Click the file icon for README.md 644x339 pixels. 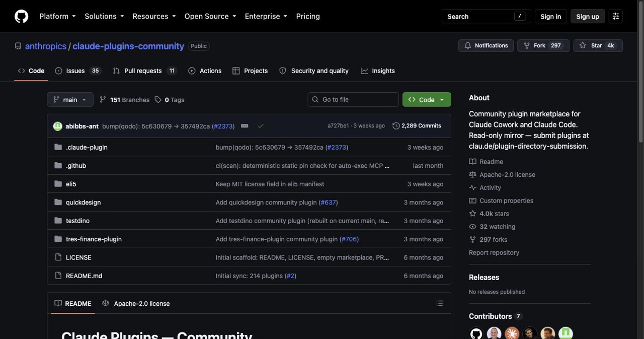click(58, 276)
